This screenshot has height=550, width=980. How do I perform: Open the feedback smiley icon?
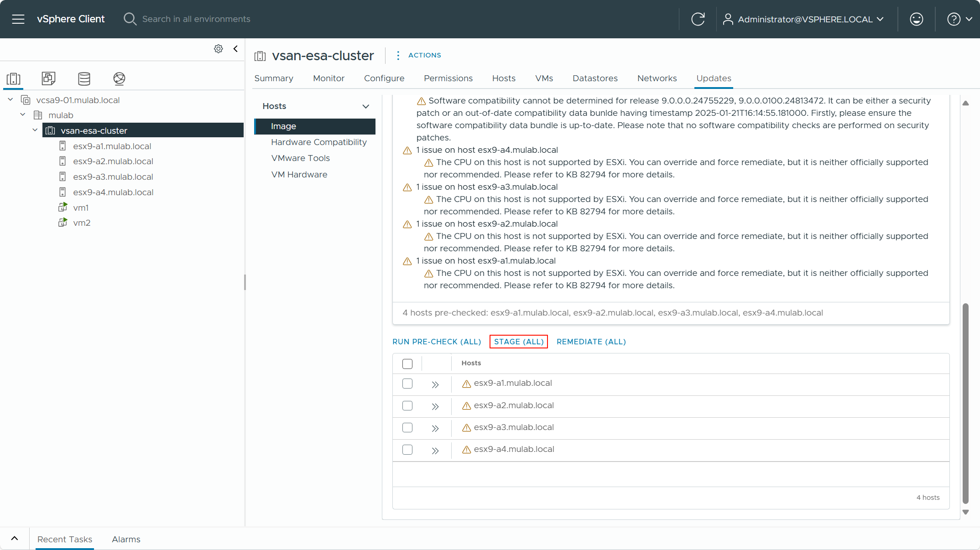tap(916, 19)
